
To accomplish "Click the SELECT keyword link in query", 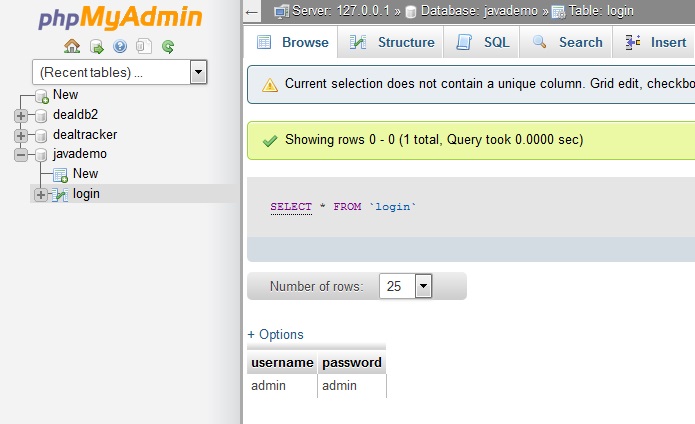I will 290,207.
